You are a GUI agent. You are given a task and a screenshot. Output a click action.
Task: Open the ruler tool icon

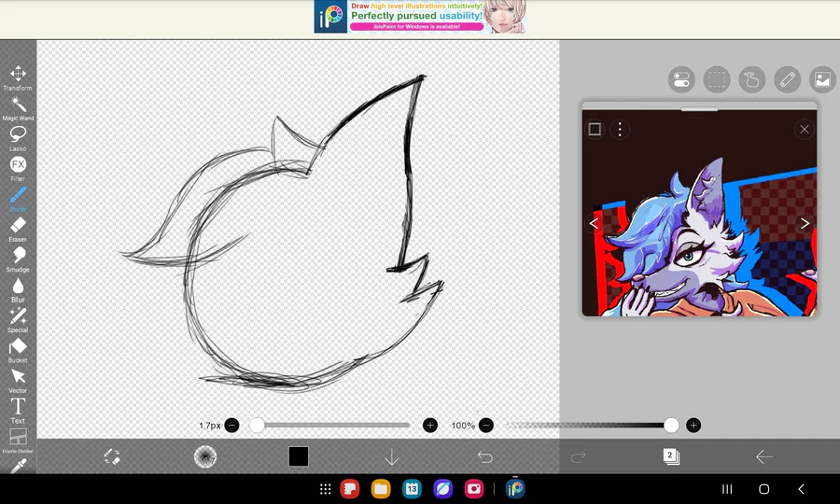[788, 80]
